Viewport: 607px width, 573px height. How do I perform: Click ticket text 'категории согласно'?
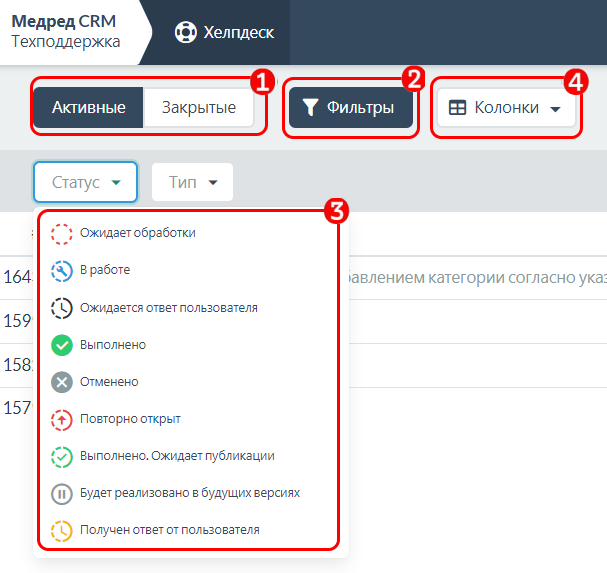502,278
